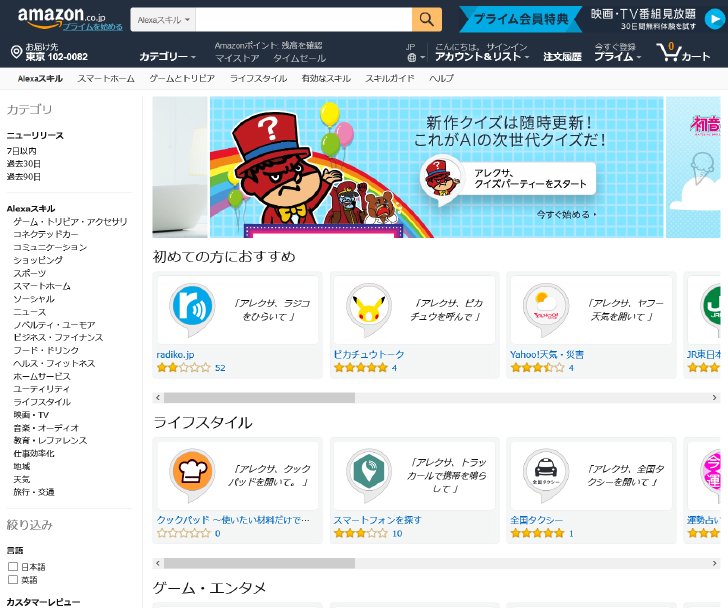This screenshot has width=728, height=608.
Task: Click the green JR East skill icon
Action: click(x=710, y=308)
